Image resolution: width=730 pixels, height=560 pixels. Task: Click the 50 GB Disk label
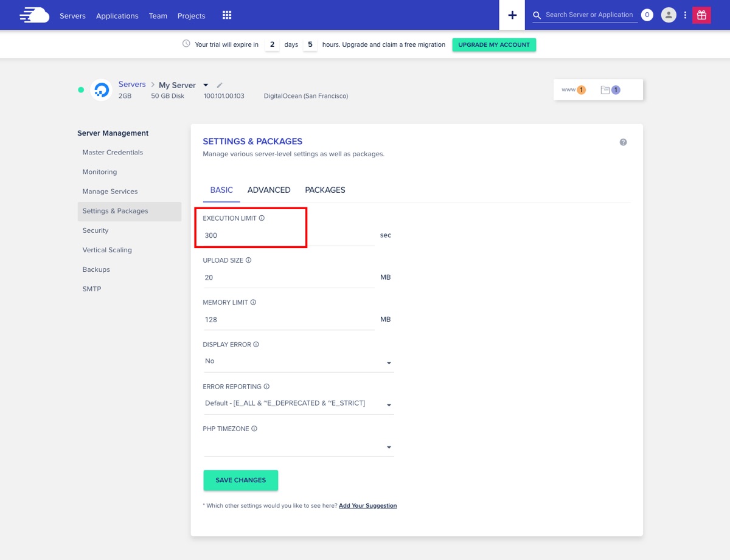pos(168,96)
